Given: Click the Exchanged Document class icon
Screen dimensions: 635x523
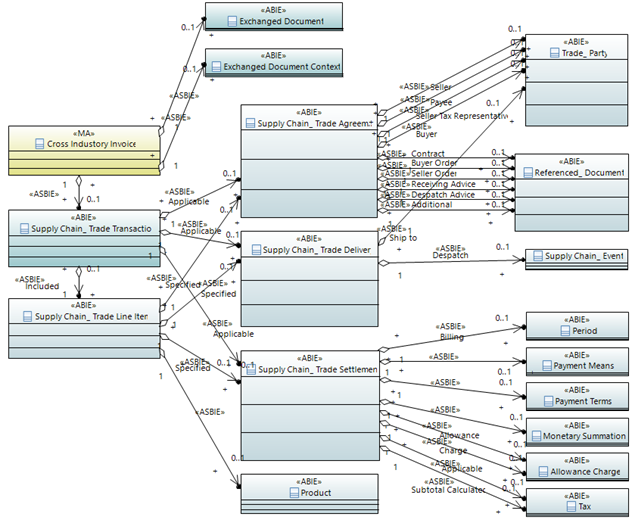Looking at the screenshot, I should coord(232,21).
